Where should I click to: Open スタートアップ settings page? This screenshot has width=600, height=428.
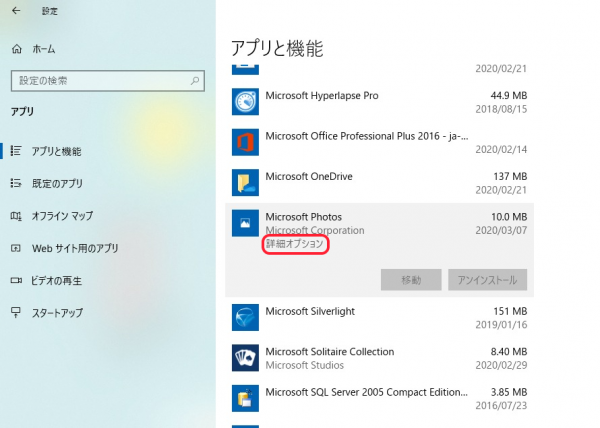click(x=59, y=312)
